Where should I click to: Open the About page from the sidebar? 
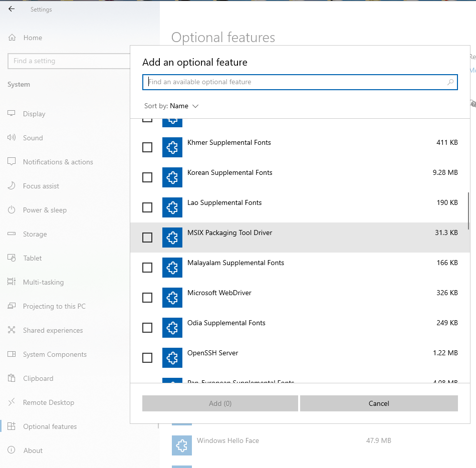tap(11, 450)
